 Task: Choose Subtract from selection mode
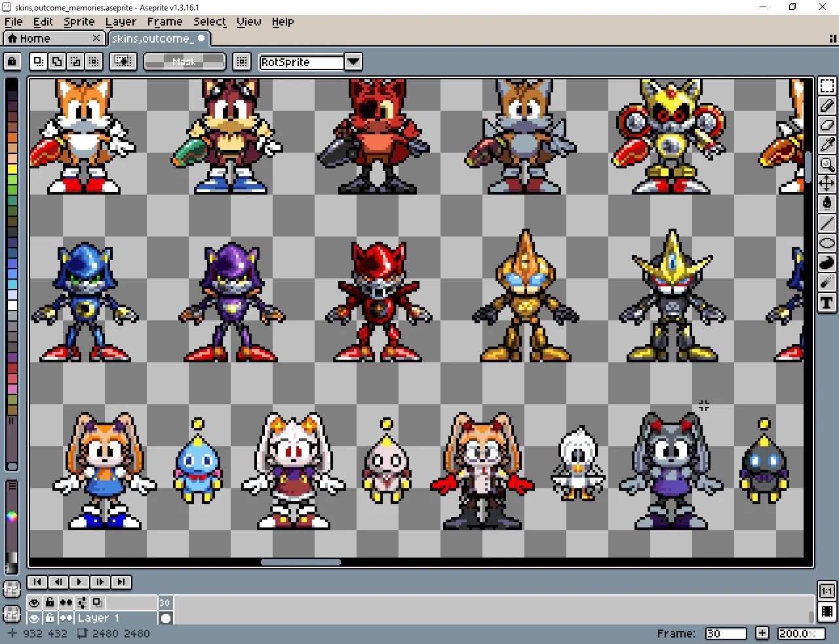pos(75,62)
